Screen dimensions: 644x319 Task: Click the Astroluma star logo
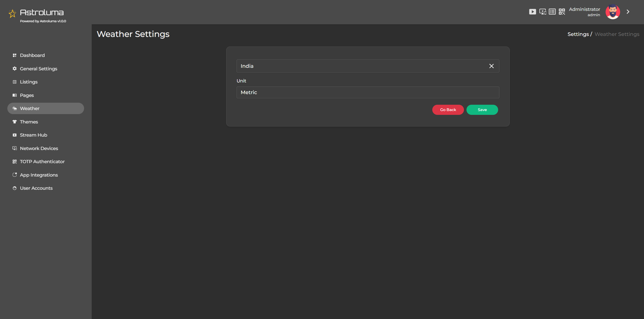(12, 13)
